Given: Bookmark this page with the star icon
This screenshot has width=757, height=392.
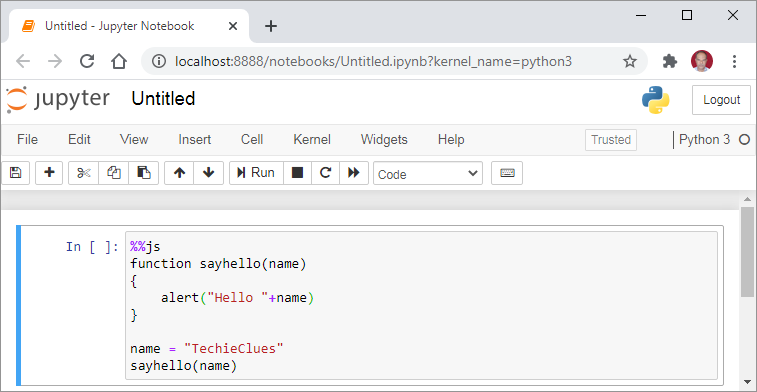Looking at the screenshot, I should (630, 61).
